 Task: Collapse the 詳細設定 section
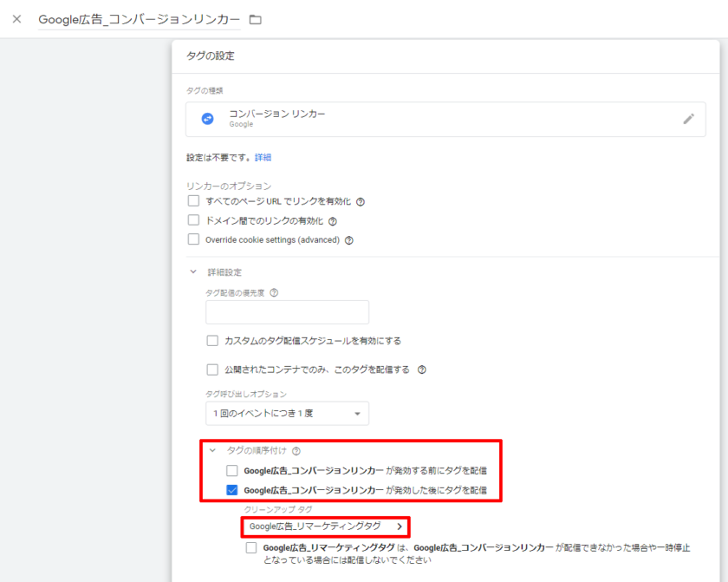(193, 271)
